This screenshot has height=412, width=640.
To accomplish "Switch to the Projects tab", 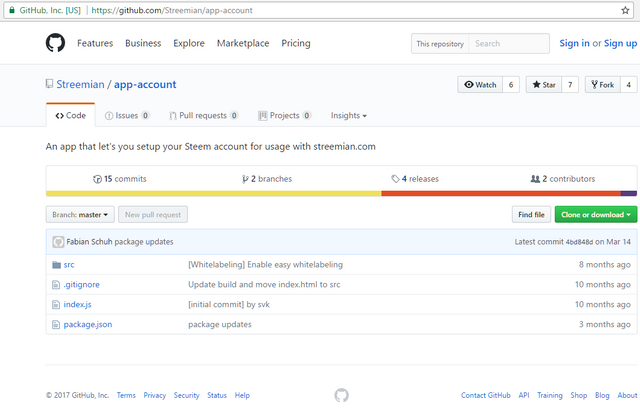I will click(x=284, y=116).
